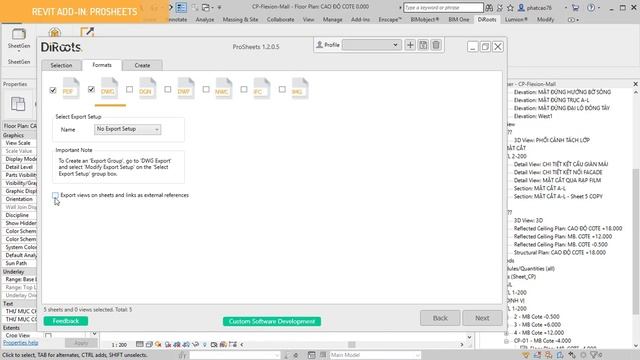The image size is (640, 360).
Task: Open the Profile dropdown in ProSheets
Action: [371, 45]
